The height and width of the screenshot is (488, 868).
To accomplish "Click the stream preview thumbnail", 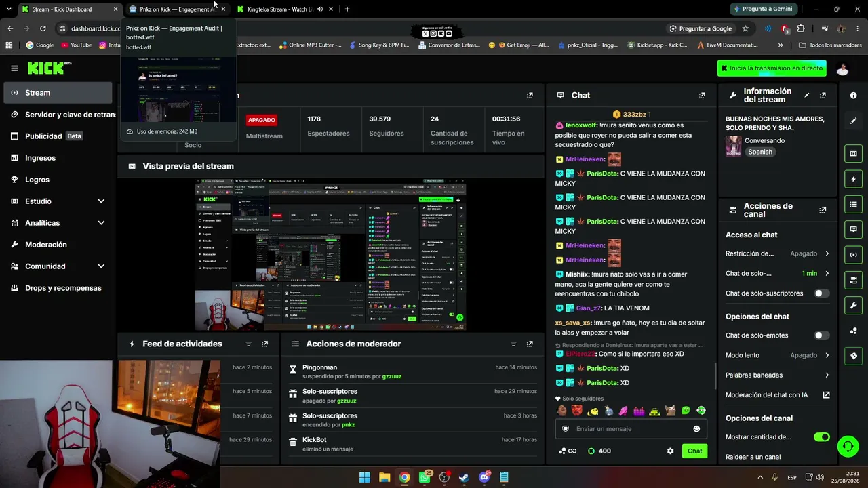I will tap(331, 254).
